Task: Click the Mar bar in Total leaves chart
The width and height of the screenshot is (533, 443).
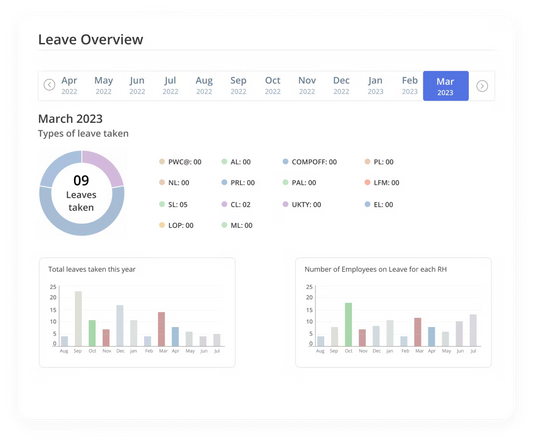Action: pos(161,329)
